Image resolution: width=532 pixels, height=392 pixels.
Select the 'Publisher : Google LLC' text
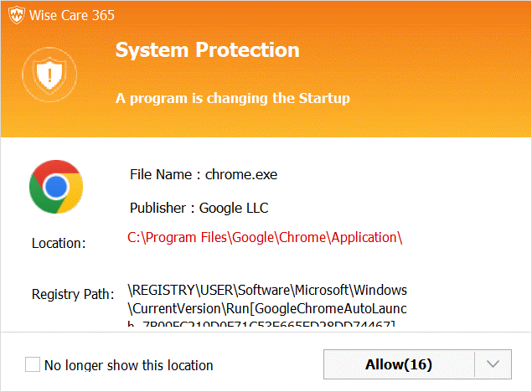point(199,208)
